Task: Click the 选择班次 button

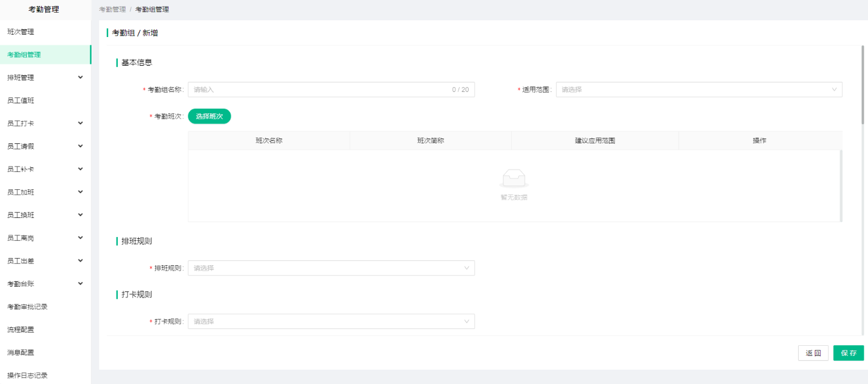Action: pos(209,116)
